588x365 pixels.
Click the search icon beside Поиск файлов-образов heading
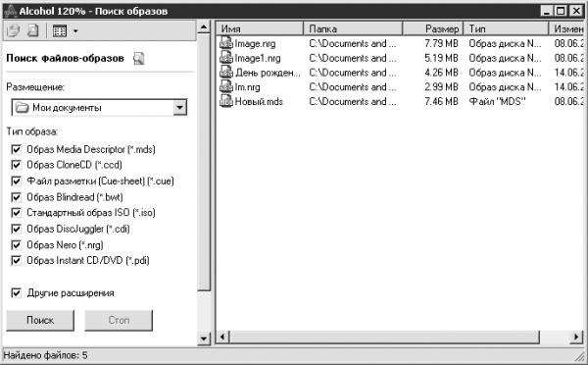139,59
